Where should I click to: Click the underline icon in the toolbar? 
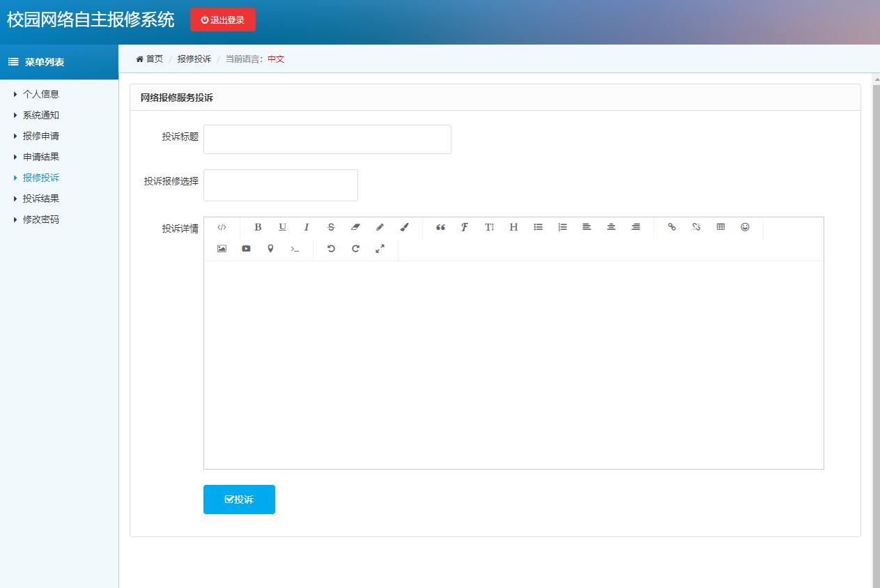pos(282,227)
